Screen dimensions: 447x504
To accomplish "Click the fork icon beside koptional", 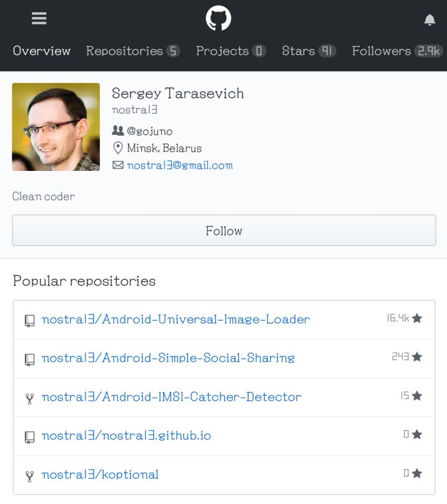I will pyautogui.click(x=29, y=476).
